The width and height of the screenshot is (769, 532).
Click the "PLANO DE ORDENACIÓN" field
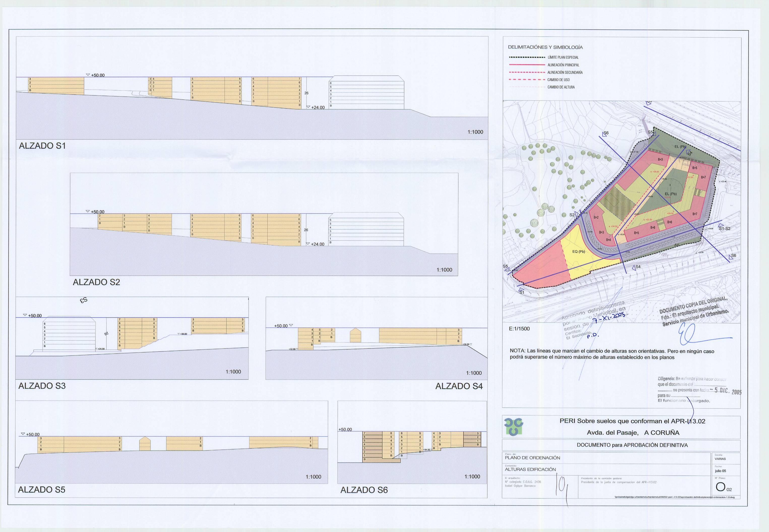click(x=533, y=458)
